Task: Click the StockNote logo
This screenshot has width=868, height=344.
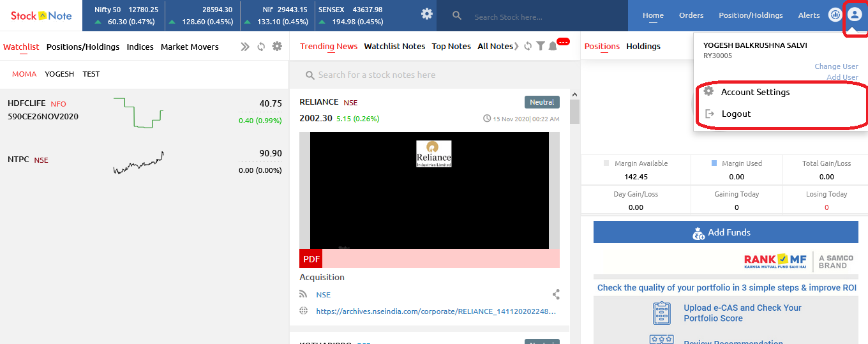Action: click(41, 15)
